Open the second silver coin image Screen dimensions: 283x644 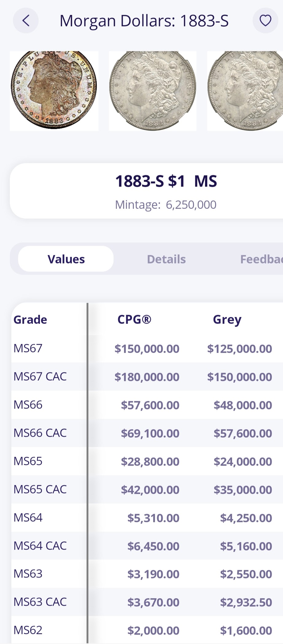coord(153,91)
